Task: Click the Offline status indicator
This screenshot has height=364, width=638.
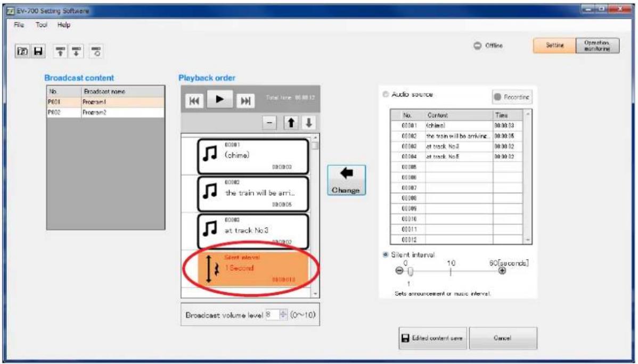Action: point(488,46)
